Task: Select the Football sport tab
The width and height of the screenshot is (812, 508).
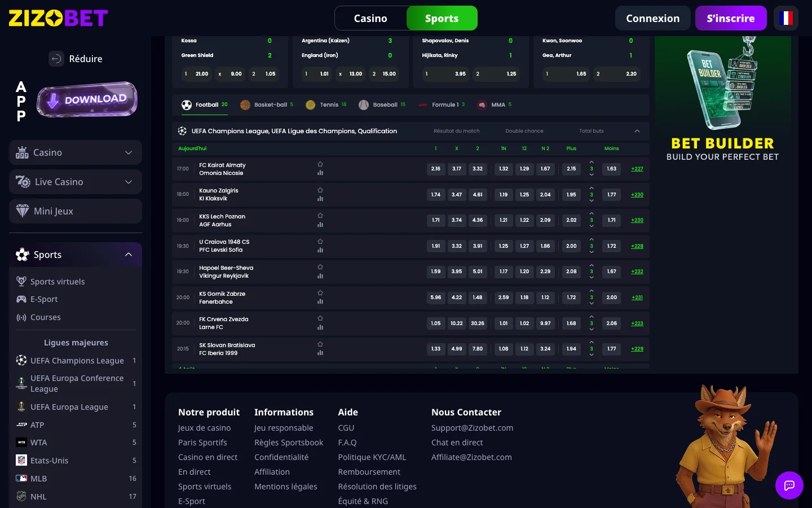Action: pyautogui.click(x=204, y=105)
